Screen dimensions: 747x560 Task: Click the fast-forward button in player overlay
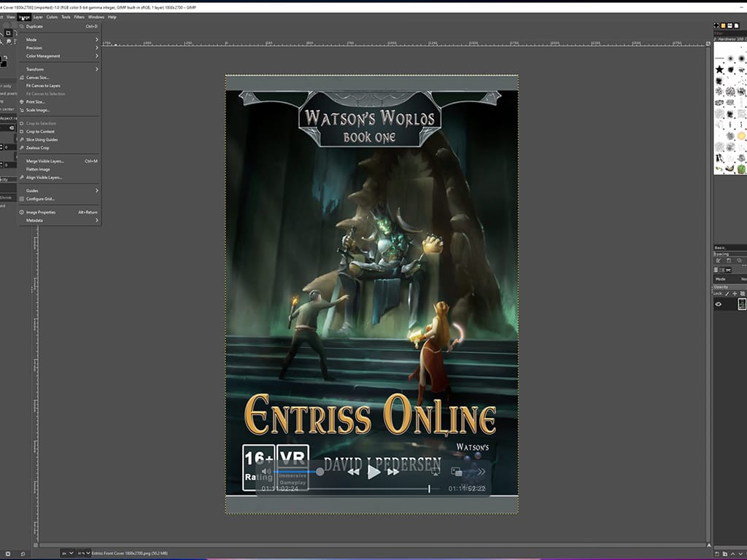coord(393,472)
